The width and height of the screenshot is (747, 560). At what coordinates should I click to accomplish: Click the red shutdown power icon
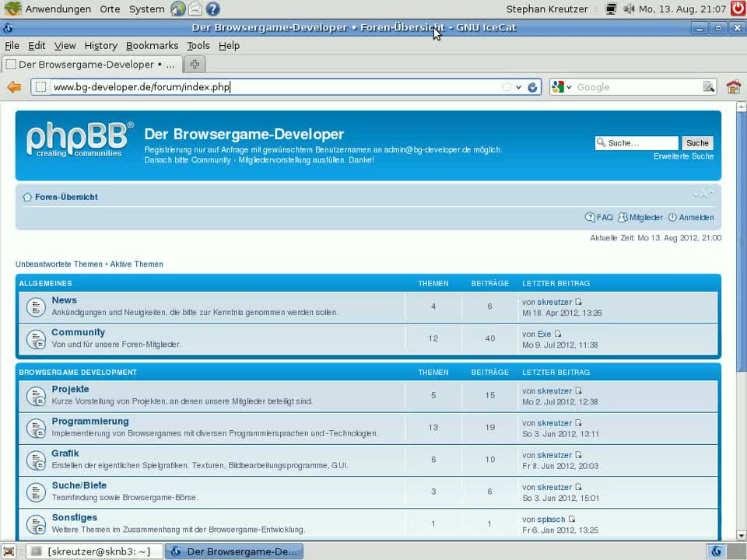click(x=739, y=9)
